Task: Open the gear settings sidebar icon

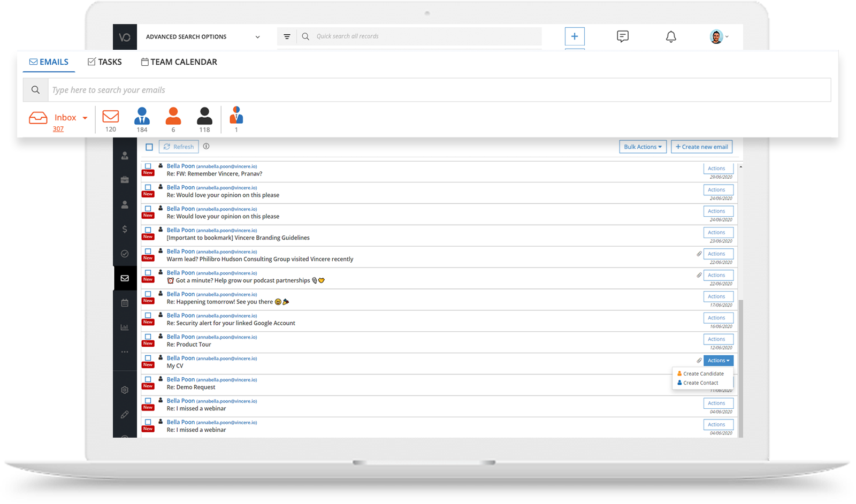Action: 125,390
